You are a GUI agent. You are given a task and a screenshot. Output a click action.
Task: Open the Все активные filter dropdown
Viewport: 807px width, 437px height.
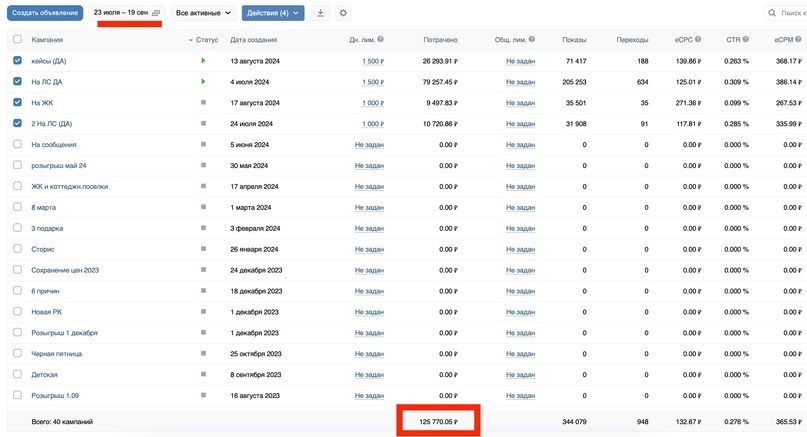point(203,13)
